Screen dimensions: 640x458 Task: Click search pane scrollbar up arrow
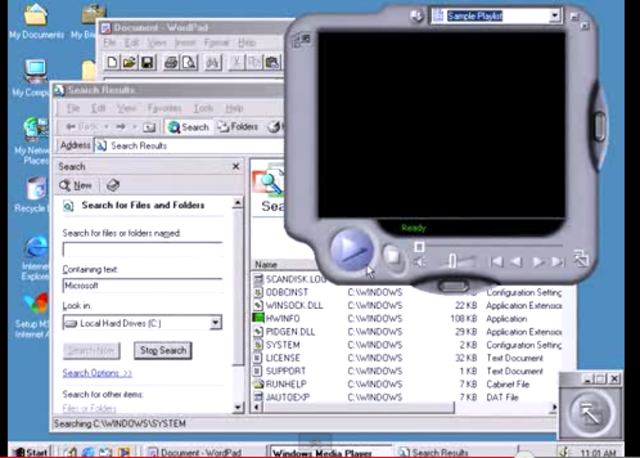(238, 202)
